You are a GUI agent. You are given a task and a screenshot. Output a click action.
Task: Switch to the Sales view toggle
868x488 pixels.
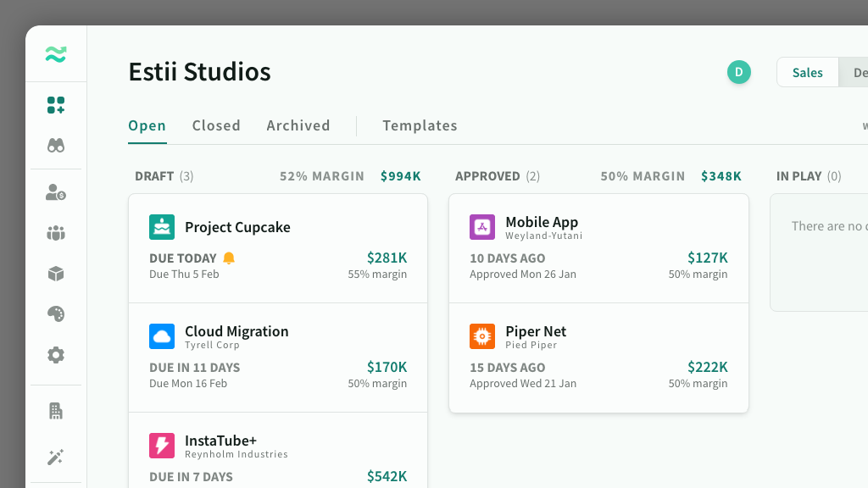coord(807,73)
